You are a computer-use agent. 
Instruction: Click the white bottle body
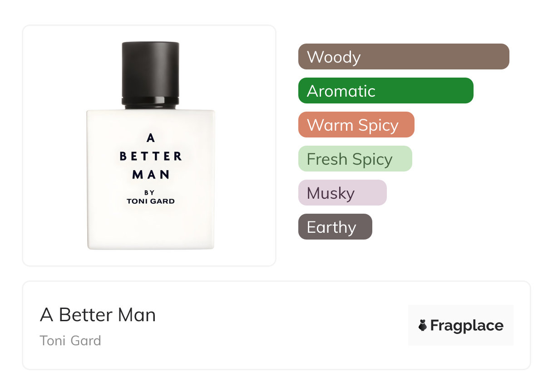(x=150, y=179)
